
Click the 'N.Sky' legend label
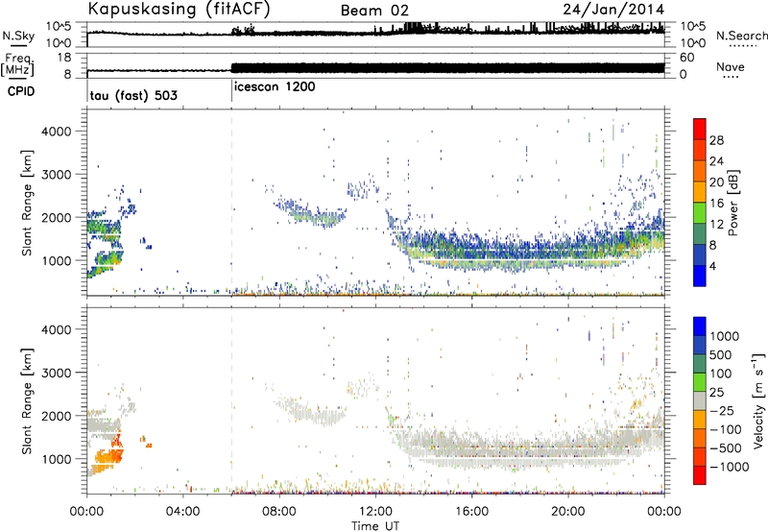[18, 36]
